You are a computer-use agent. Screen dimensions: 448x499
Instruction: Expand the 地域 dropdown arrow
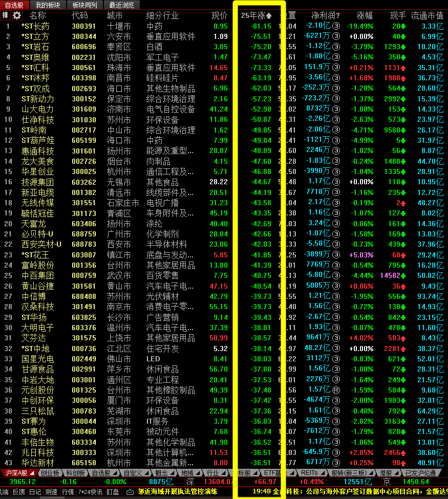click(198, 473)
